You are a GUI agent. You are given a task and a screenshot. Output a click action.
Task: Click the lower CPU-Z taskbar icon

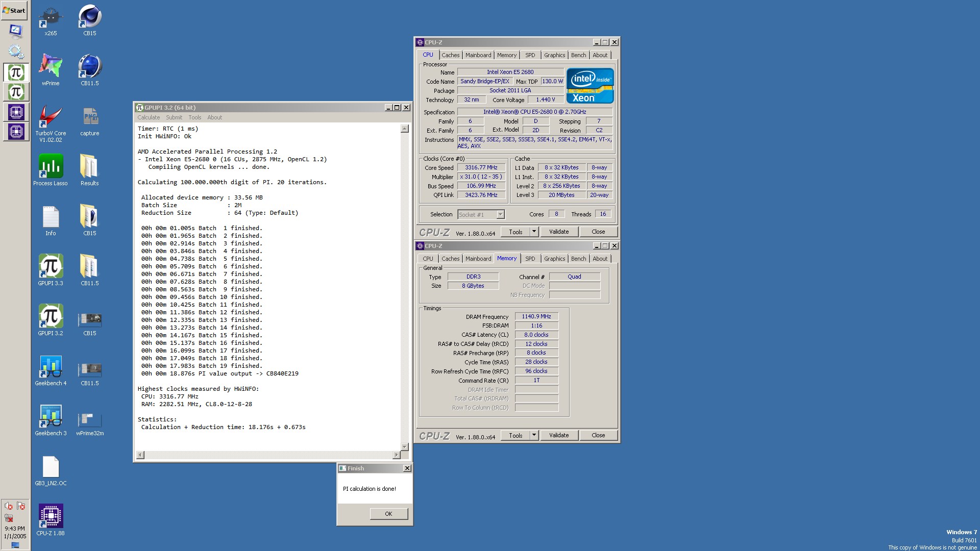(x=16, y=132)
